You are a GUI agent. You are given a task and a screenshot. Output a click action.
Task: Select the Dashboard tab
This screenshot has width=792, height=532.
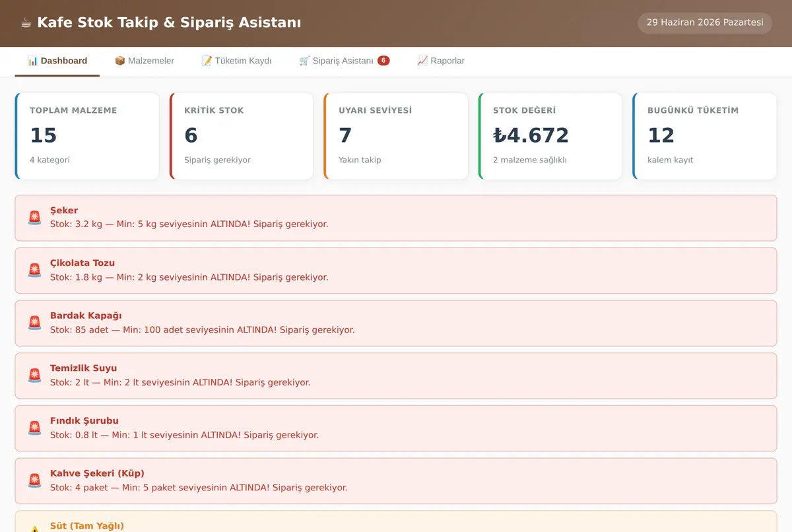(57, 61)
